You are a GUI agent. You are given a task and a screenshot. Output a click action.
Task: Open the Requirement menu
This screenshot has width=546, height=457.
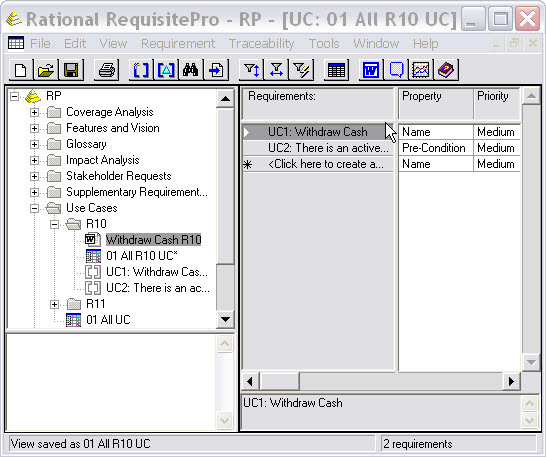point(178,44)
